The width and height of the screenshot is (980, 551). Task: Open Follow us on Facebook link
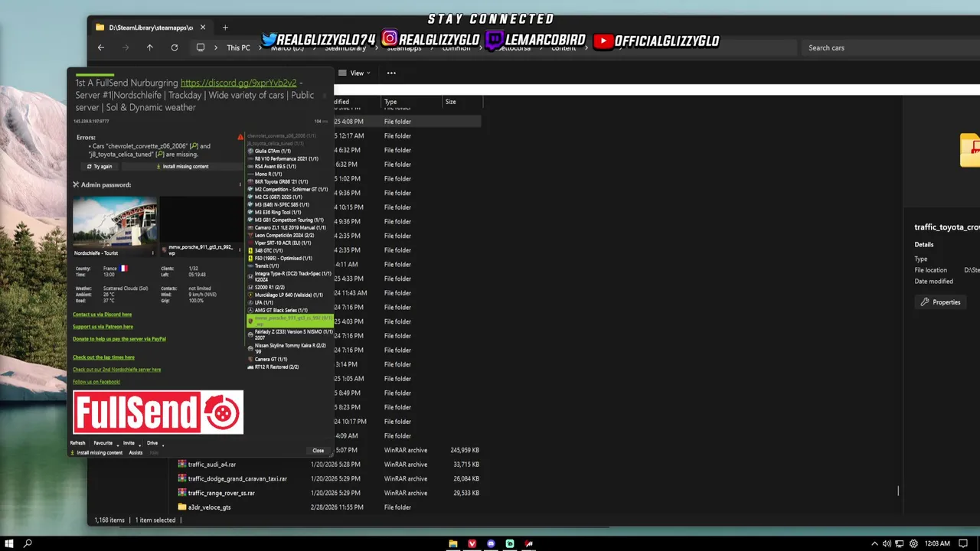[96, 382]
